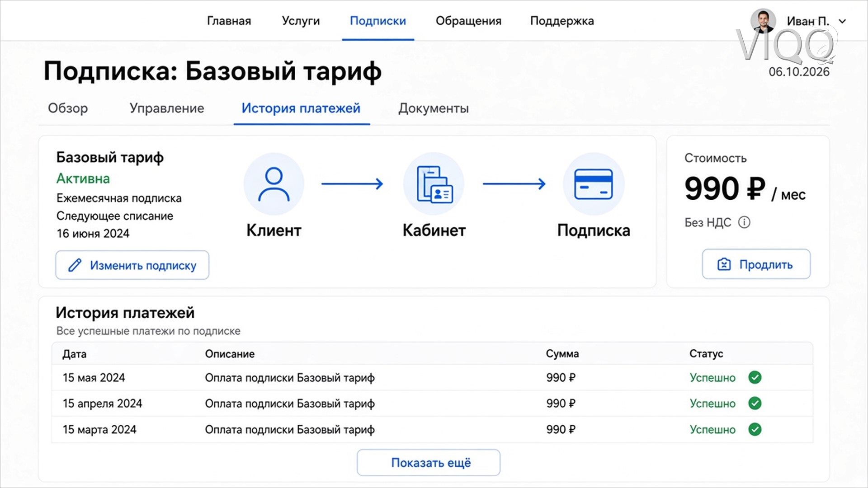Click the Кабинет documents icon
The image size is (868, 488).
click(434, 184)
